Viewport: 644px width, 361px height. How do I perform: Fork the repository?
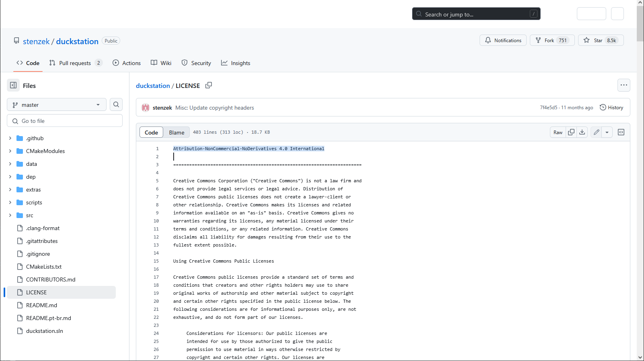[x=552, y=40]
